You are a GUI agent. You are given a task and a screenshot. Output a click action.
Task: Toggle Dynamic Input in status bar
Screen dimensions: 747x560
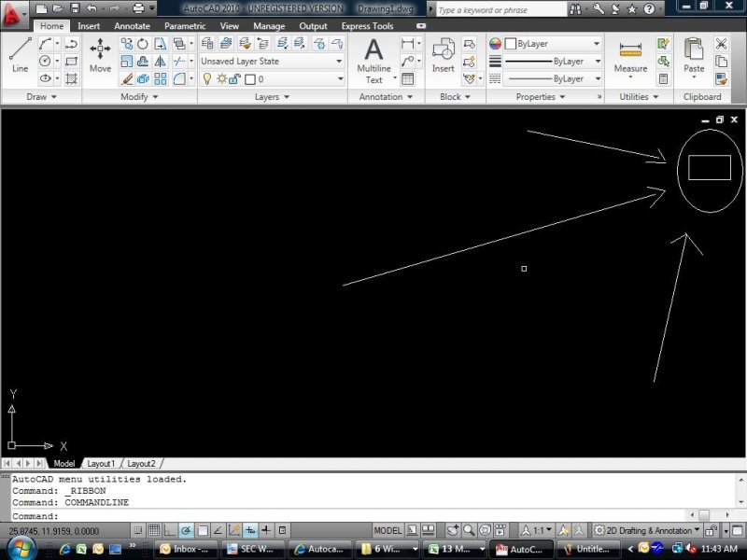click(250, 530)
